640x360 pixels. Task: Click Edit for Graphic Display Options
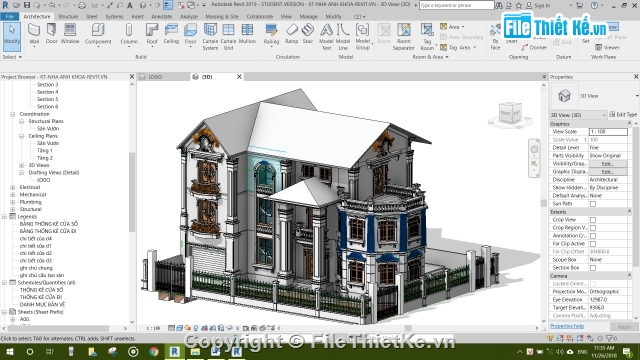point(608,172)
